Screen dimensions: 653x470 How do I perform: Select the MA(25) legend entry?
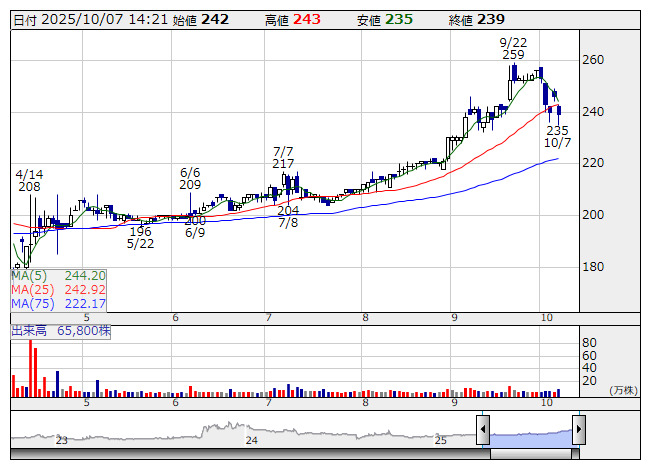coord(58,289)
